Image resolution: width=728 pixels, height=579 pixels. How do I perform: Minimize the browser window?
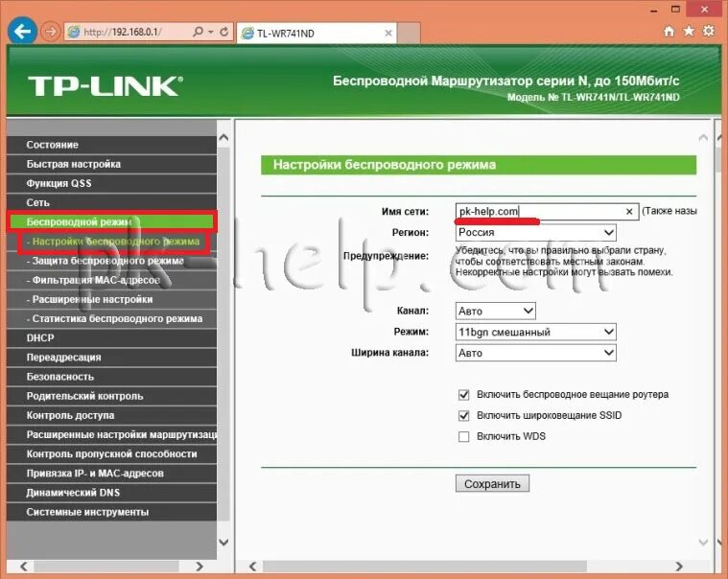(x=655, y=10)
